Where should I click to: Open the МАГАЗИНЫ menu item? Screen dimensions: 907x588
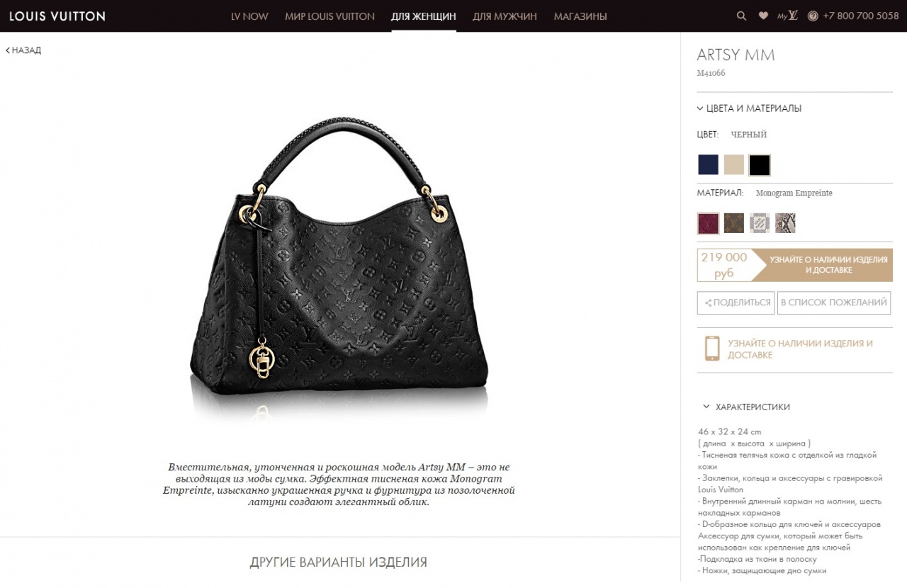pyautogui.click(x=580, y=16)
